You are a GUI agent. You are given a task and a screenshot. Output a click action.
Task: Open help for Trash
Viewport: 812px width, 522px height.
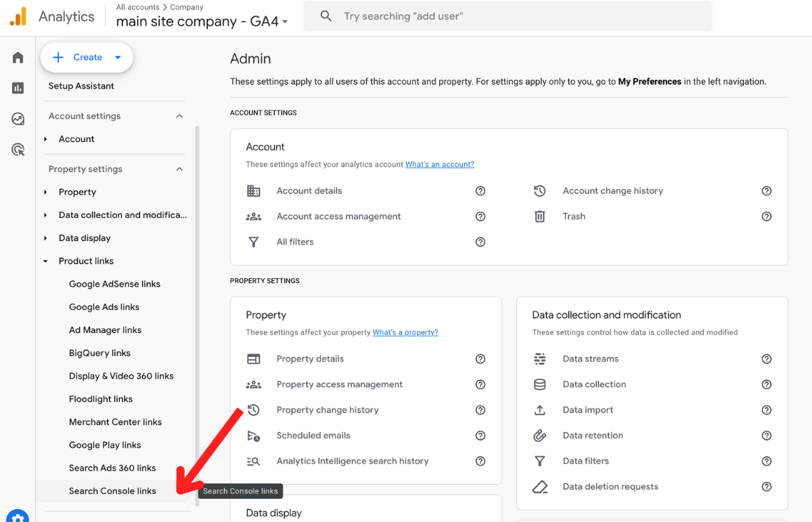(767, 217)
